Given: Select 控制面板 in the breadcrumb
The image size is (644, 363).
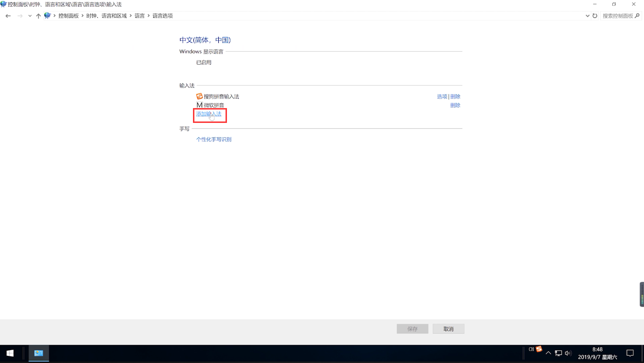Looking at the screenshot, I should 68,16.
